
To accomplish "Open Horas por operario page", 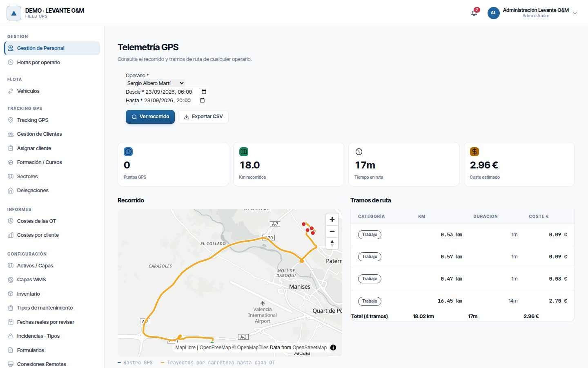I will point(52,63).
